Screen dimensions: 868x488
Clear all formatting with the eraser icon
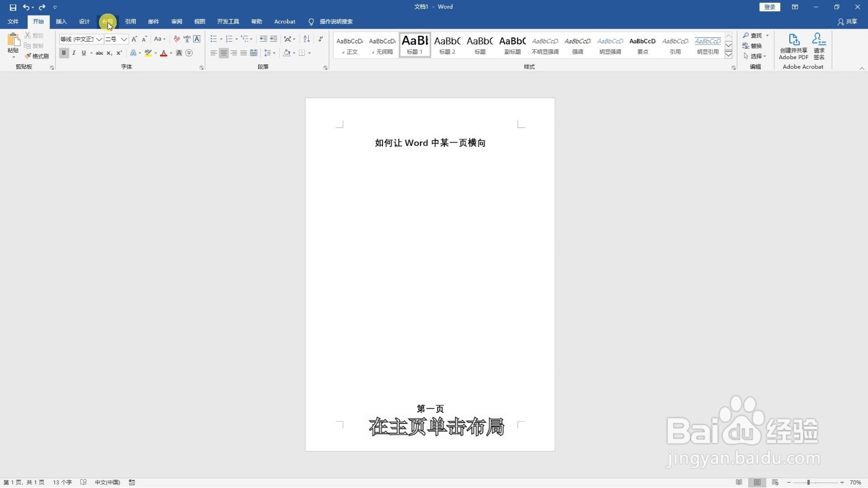coord(176,39)
